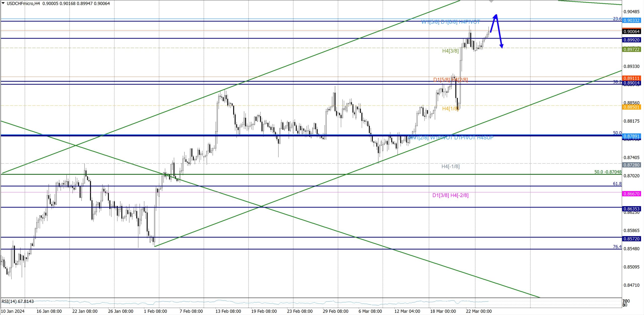Click the dropdown triangle beside USDCHFmicro,H4 title
Viewport: 644px width, 315px height.
coord(3,3)
